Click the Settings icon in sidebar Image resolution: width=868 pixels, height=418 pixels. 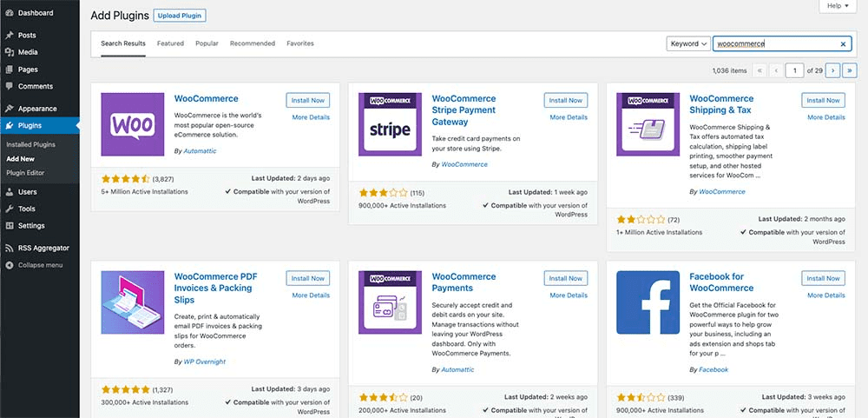click(9, 226)
